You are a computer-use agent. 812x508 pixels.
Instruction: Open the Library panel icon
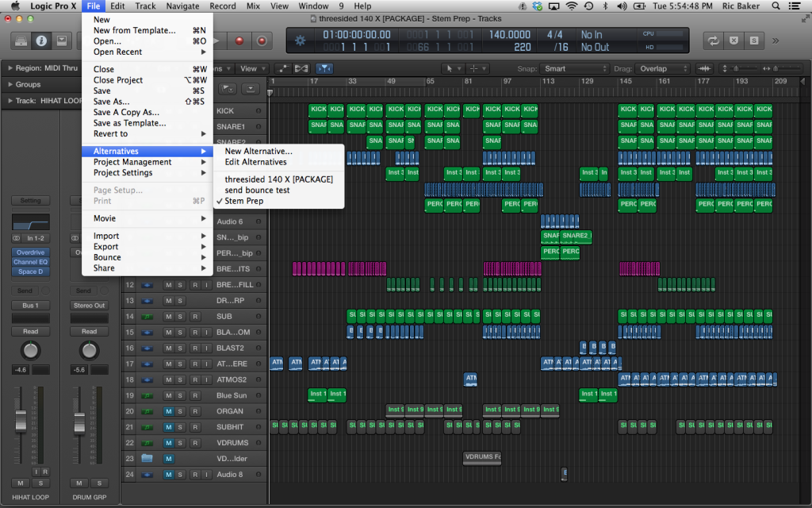tap(21, 41)
